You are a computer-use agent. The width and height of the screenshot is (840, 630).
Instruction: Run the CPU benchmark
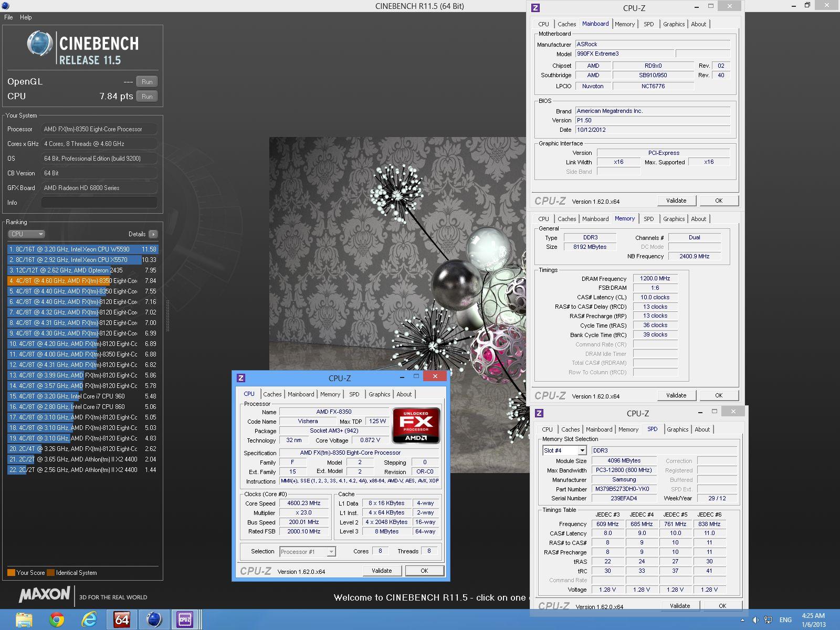coord(147,97)
